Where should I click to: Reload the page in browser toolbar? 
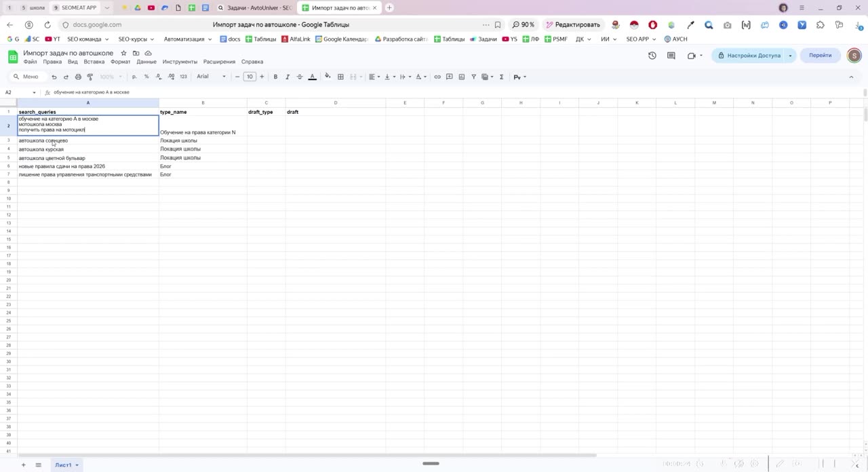[x=47, y=25]
